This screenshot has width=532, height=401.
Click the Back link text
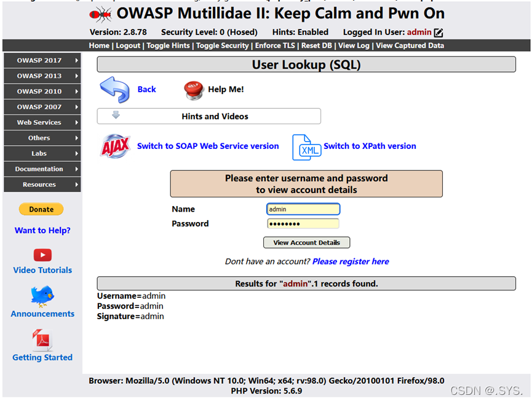click(x=146, y=89)
